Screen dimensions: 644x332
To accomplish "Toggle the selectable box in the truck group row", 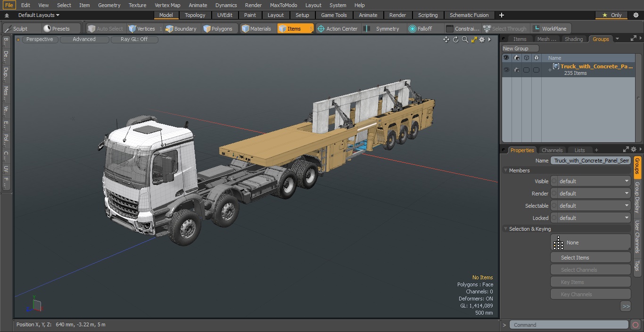I will coord(526,70).
